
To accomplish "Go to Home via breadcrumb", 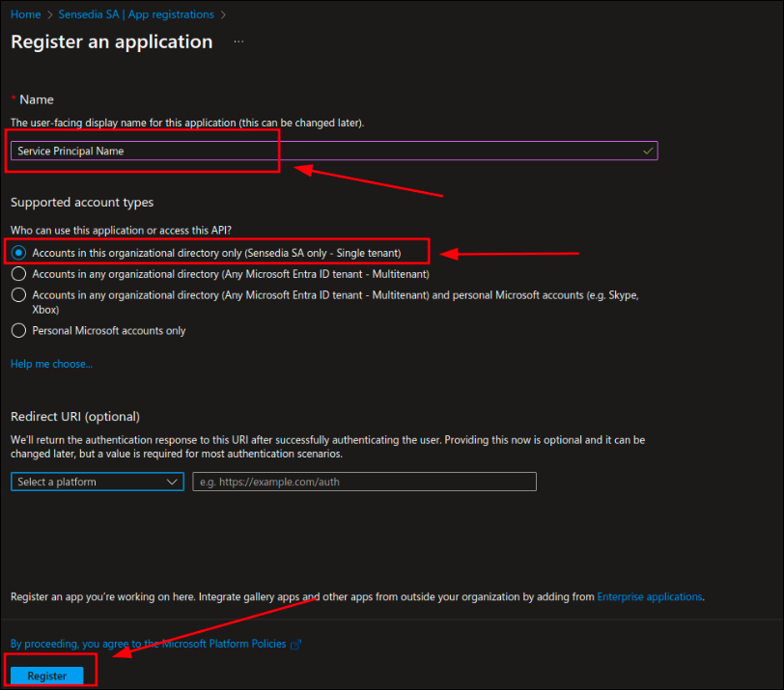I will (25, 14).
